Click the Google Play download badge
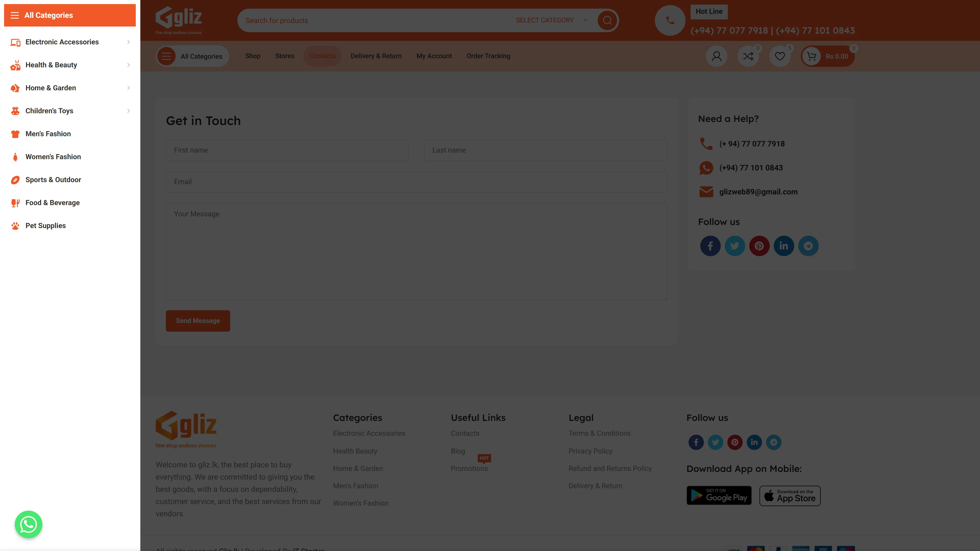This screenshot has width=980, height=551. [719, 495]
